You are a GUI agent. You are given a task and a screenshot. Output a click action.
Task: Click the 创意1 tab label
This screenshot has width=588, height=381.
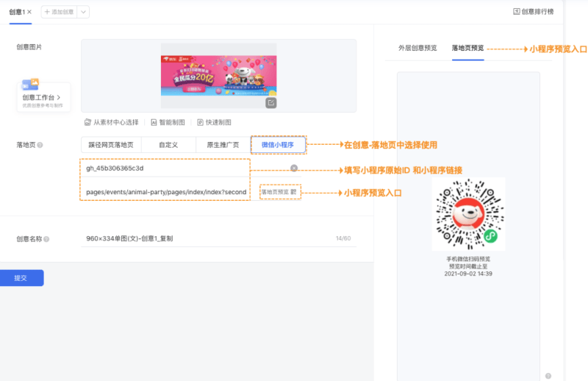[17, 12]
